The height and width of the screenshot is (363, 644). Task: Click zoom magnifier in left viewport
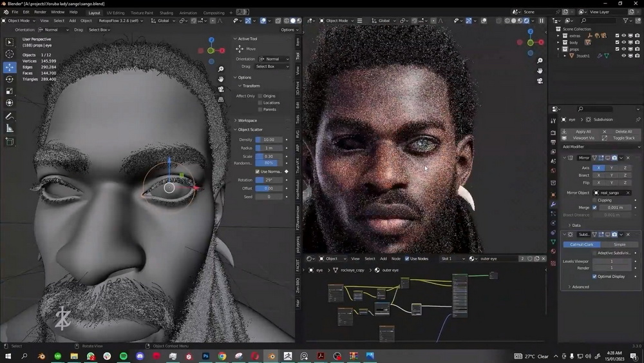pos(221,69)
